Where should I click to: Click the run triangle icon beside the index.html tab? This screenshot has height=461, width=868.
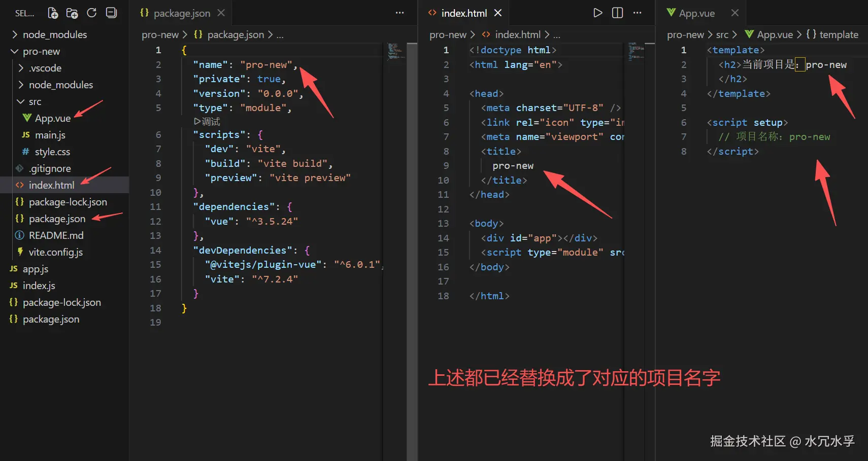tap(598, 13)
